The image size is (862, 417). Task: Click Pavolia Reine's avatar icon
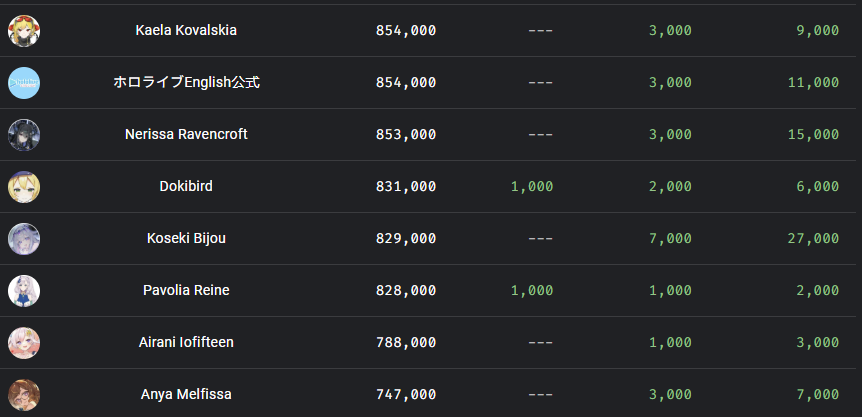click(24, 291)
